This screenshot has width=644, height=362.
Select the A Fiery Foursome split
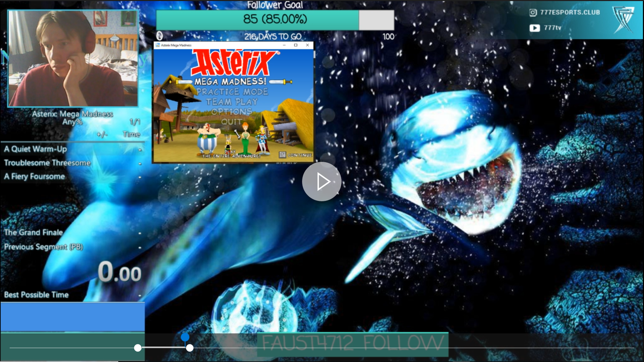[x=72, y=176]
